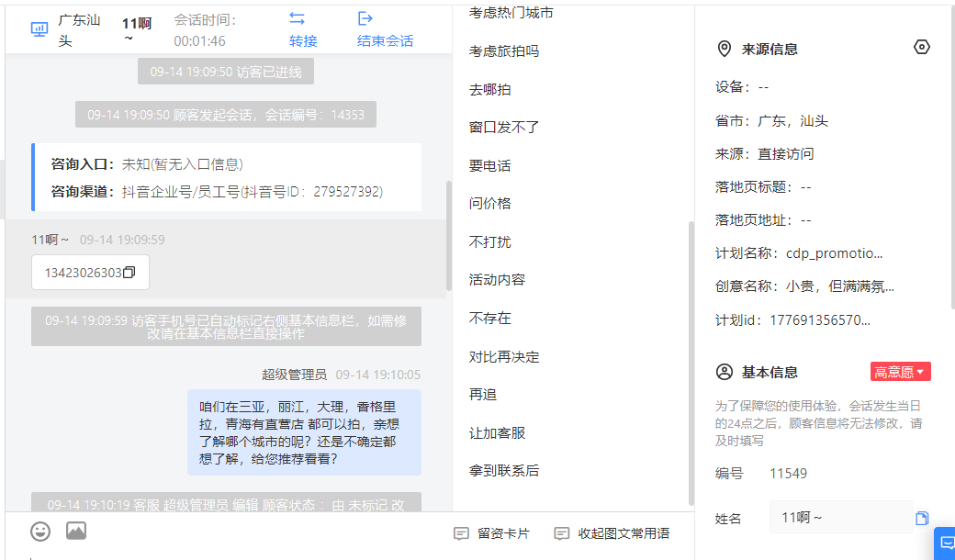This screenshot has height=560, width=955.
Task: Select the quick phrase 不打扰
Action: [489, 241]
